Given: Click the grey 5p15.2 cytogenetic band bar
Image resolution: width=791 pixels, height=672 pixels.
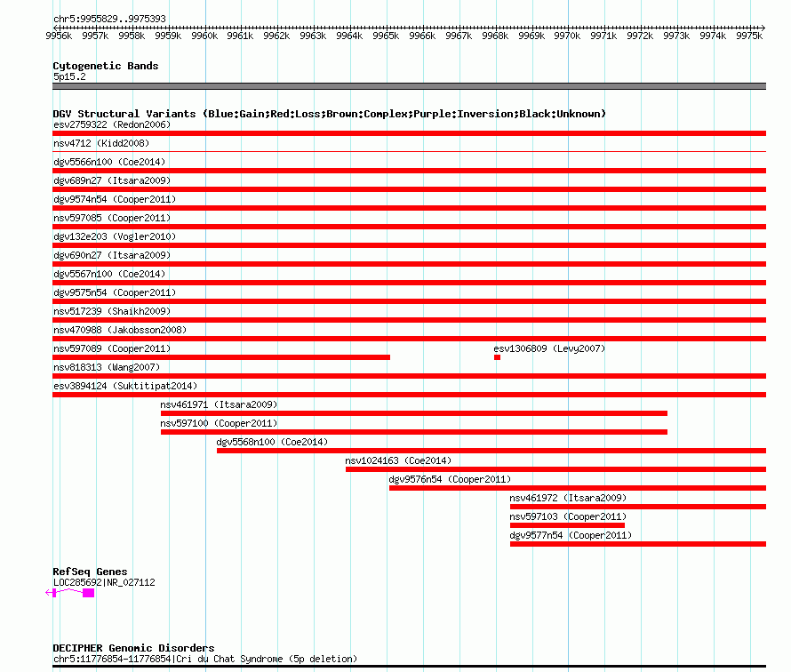Looking at the screenshot, I should (409, 86).
